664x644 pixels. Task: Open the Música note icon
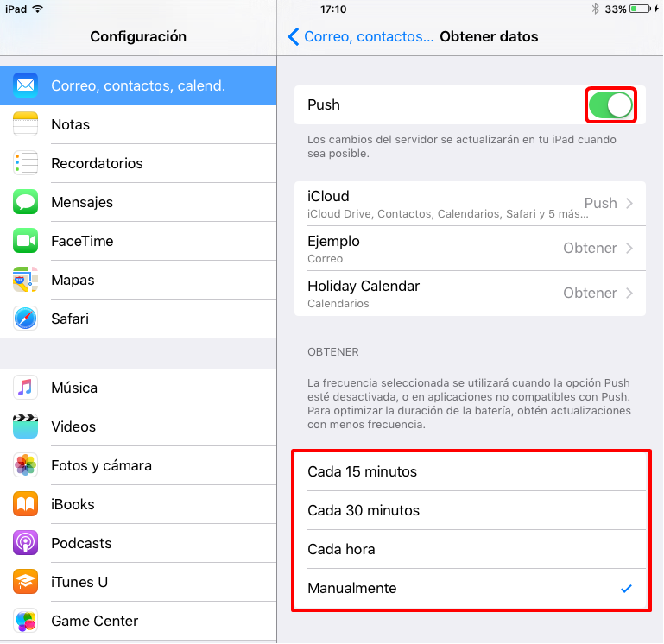25,388
